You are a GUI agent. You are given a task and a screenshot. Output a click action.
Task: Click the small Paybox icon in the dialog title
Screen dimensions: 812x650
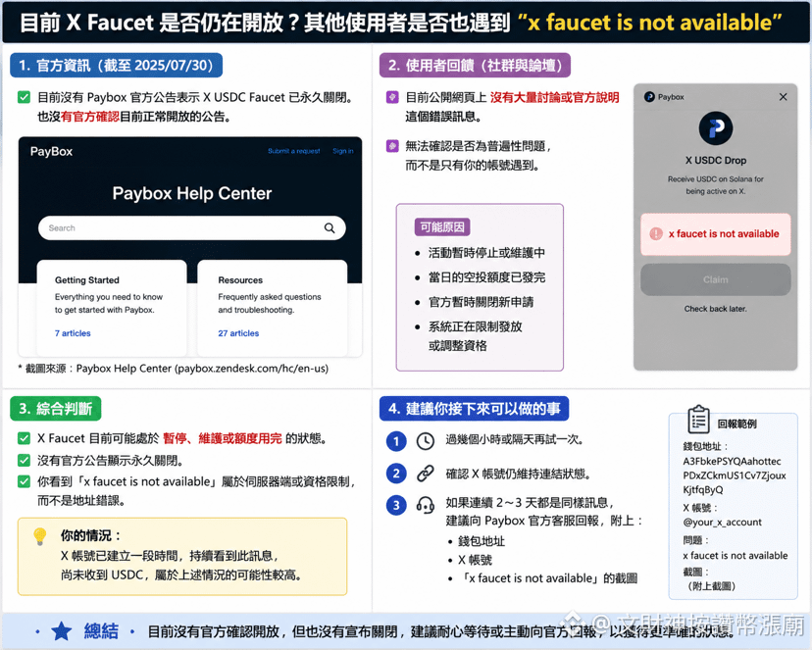tap(649, 97)
